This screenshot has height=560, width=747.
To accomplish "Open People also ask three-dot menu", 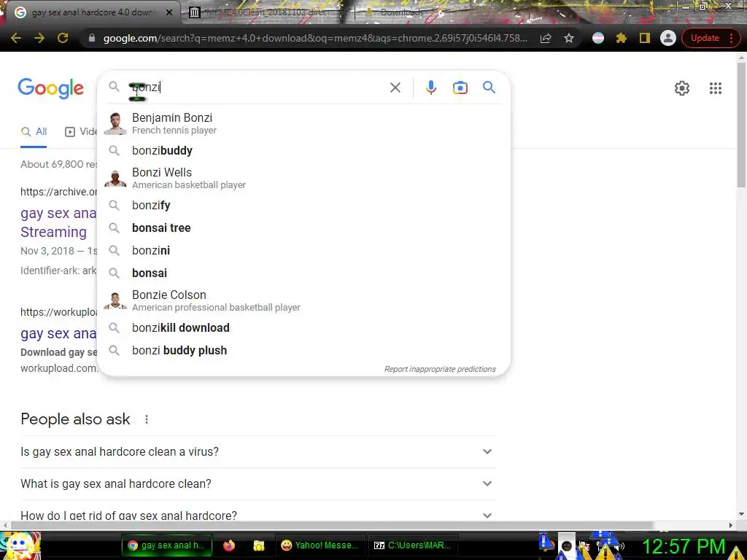I will pos(147,419).
